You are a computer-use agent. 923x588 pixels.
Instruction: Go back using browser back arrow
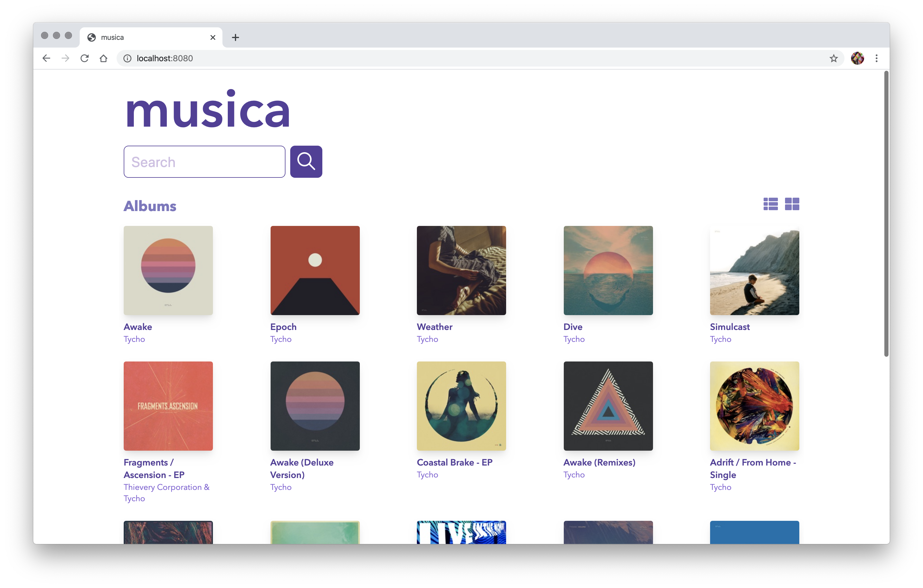click(46, 58)
